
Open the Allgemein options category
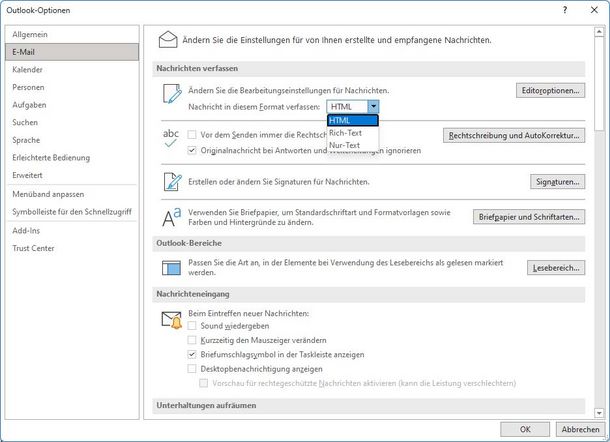point(72,35)
